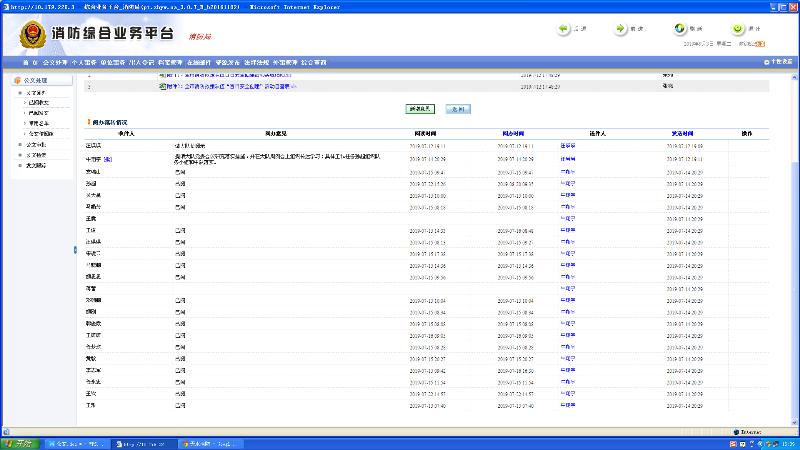Open the last item in the blue menu bar
The height and width of the screenshot is (450, 800).
313,62
